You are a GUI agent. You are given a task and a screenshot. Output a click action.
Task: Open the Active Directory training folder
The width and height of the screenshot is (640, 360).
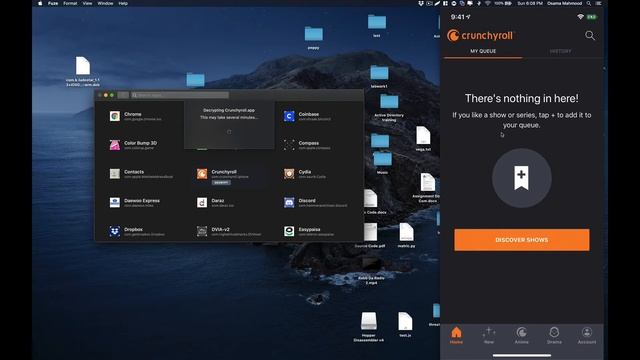(389, 108)
